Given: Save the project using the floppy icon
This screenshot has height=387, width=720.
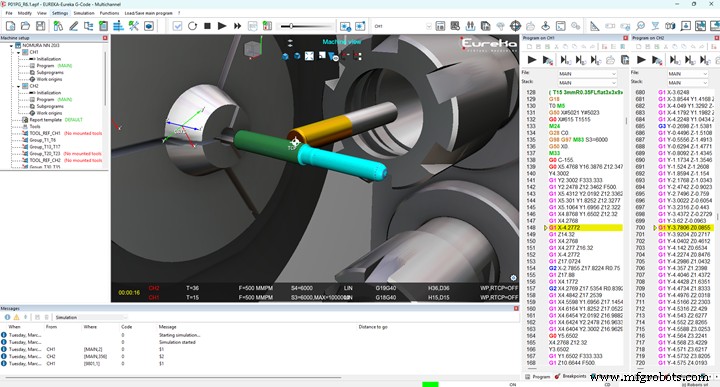Looking at the screenshot, I should (x=41, y=26).
